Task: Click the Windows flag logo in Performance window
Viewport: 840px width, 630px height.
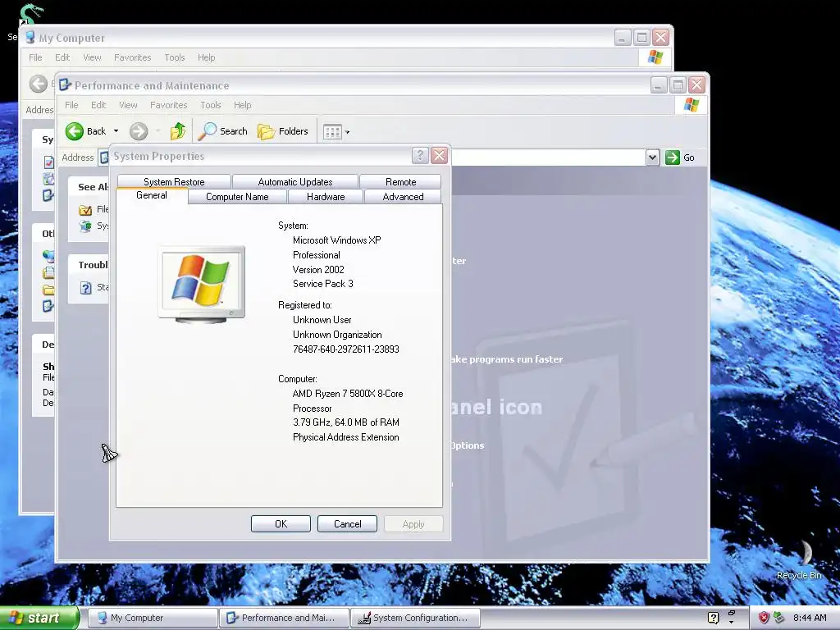Action: coord(691,105)
